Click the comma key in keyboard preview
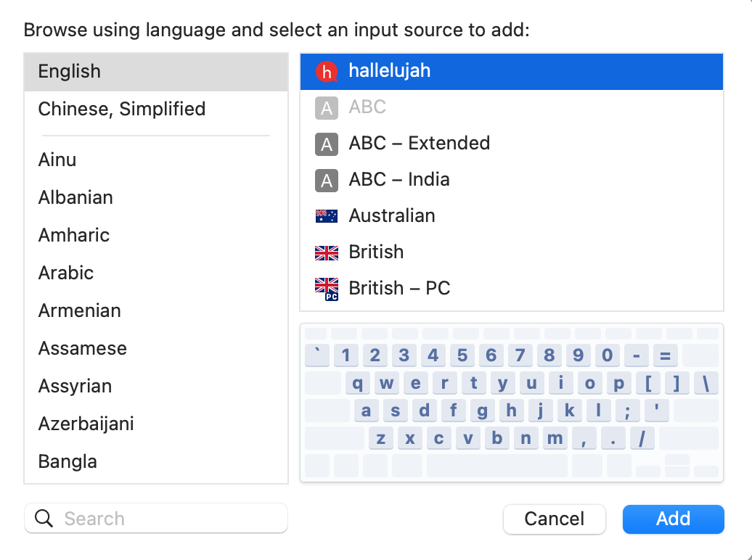Viewport: 752px width, 560px height. (584, 438)
